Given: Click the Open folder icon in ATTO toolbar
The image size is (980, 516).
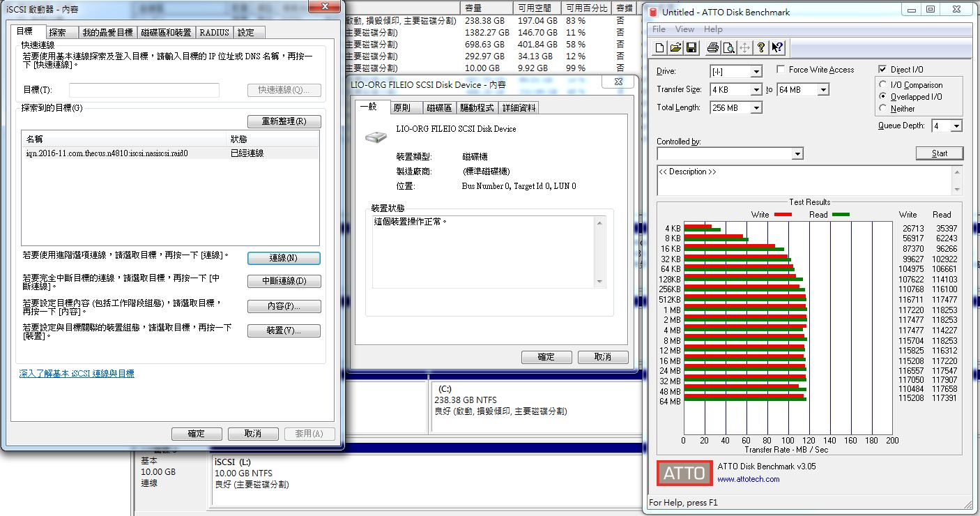Looking at the screenshot, I should (675, 47).
